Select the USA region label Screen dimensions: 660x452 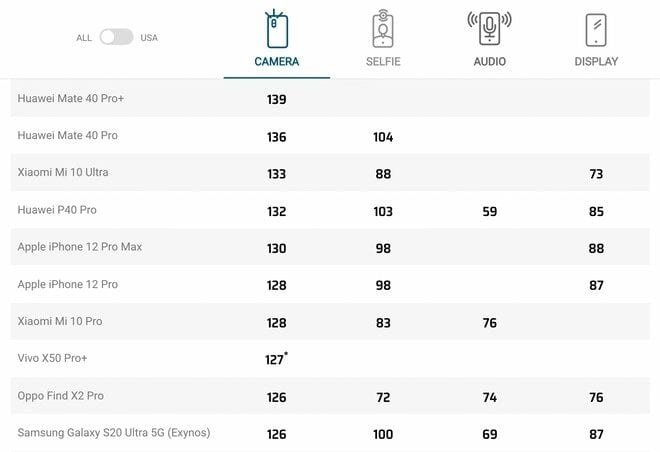click(149, 38)
